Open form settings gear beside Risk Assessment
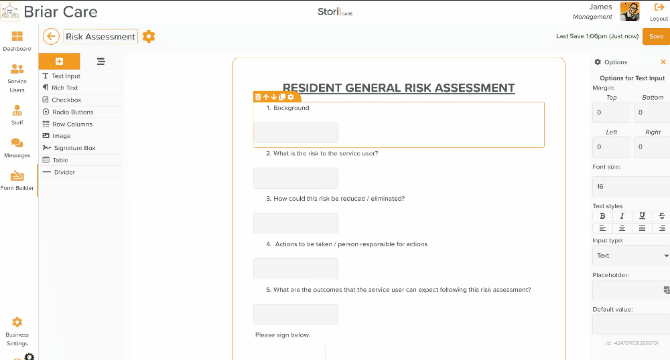The height and width of the screenshot is (360, 670). pos(149,37)
